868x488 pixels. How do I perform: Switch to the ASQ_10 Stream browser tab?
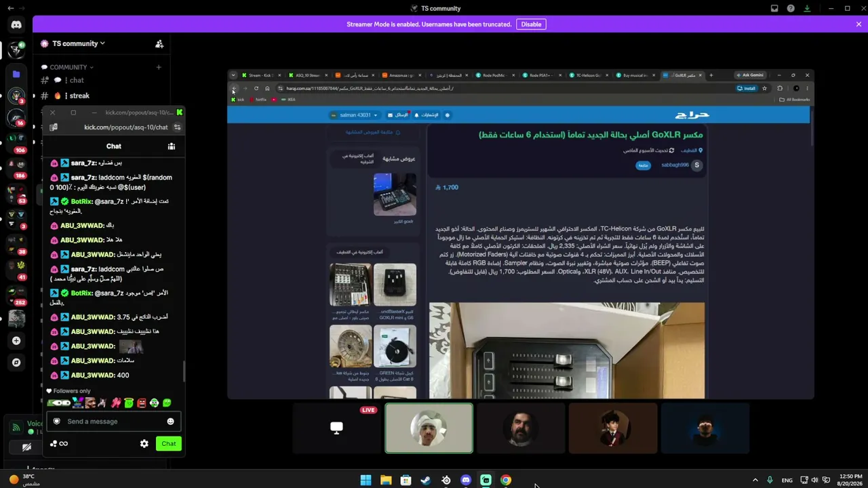point(307,75)
